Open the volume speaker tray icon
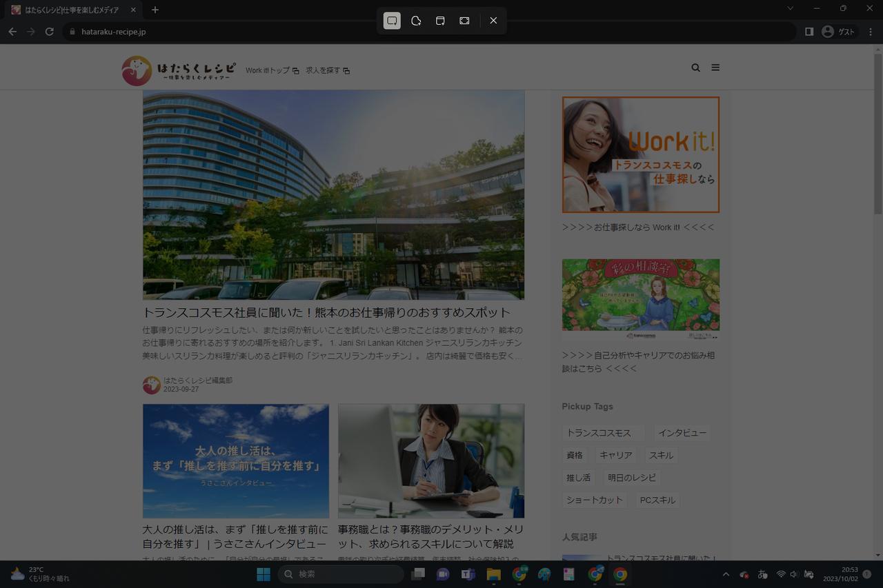883x588 pixels. [794, 574]
